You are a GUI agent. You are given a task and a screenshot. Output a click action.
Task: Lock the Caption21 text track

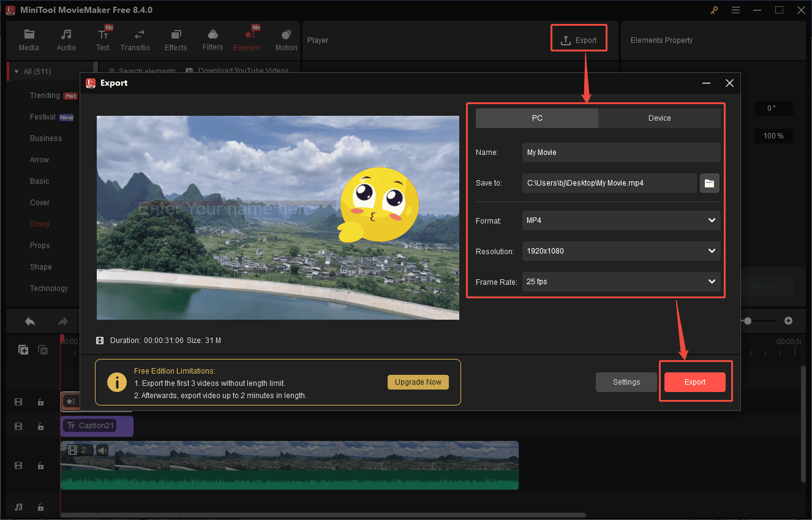point(40,426)
